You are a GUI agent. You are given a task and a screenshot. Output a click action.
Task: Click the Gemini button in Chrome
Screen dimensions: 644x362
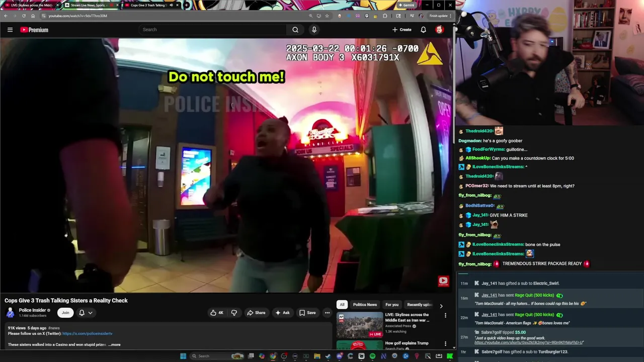pos(406,5)
